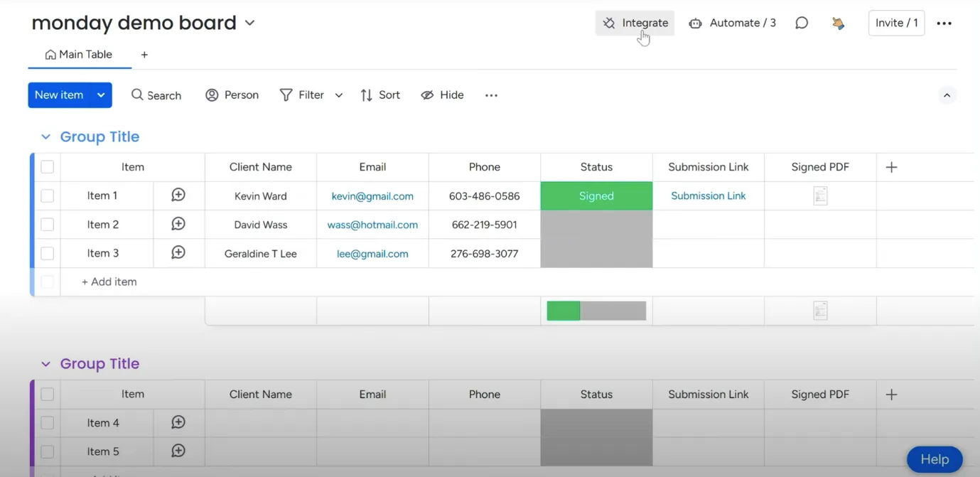Check the Item 5 row checkbox
This screenshot has height=477, width=980.
[x=47, y=451]
